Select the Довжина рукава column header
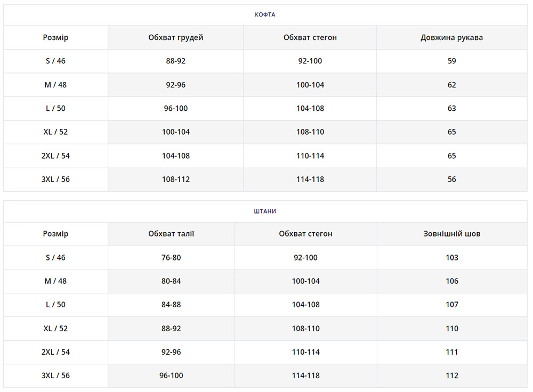 pos(451,38)
